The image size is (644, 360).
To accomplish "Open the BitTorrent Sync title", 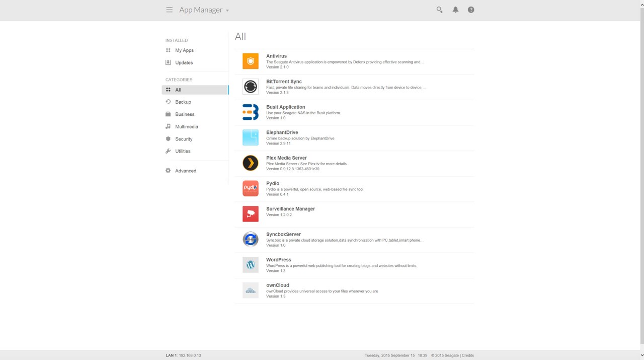I will [x=284, y=82].
